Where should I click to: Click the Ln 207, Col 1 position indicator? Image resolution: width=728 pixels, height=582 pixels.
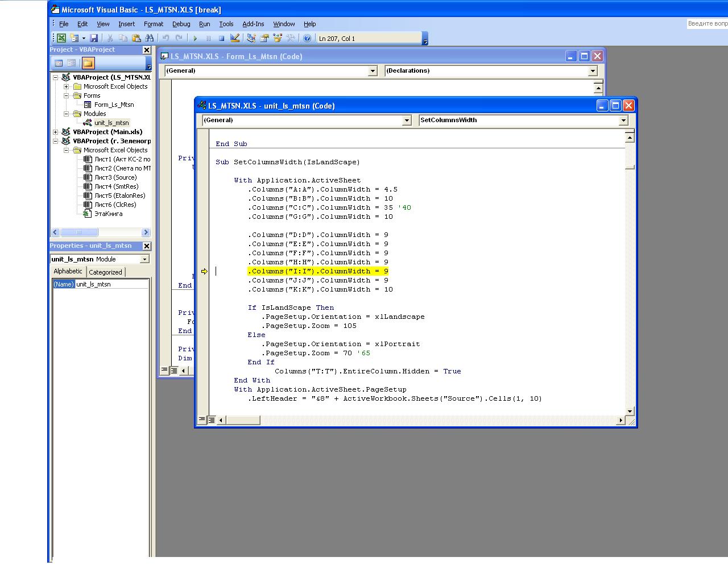click(369, 39)
